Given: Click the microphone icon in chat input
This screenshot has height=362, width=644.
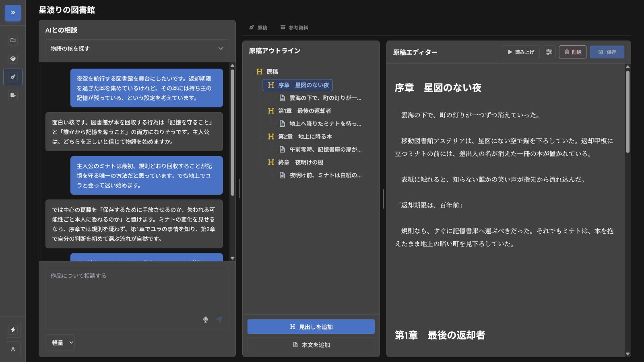Looking at the screenshot, I should pos(206,319).
